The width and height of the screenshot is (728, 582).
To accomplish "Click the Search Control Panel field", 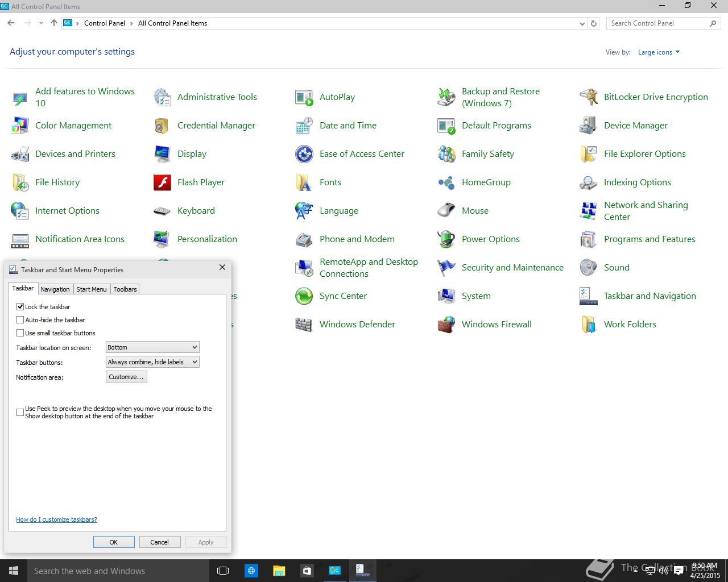I will [657, 23].
